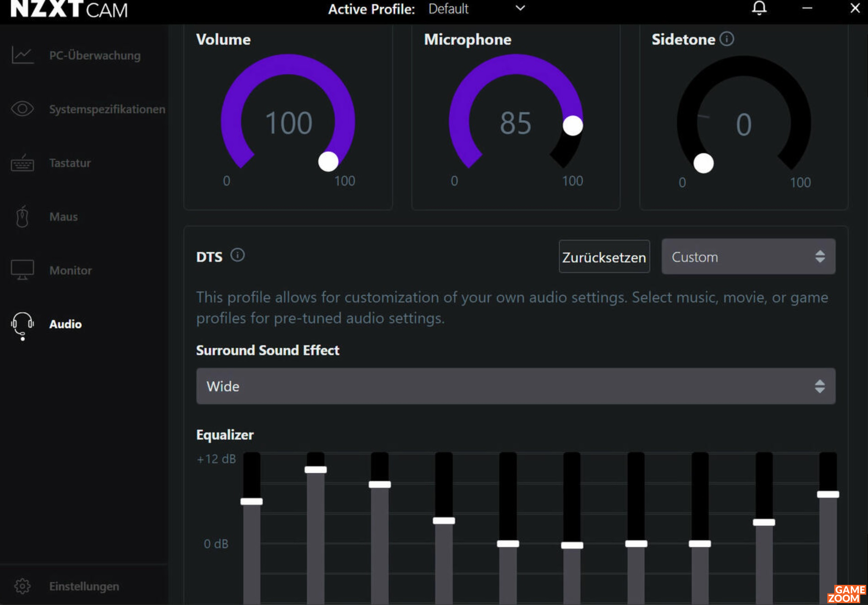Click second equalizer band handle
Viewport: 868px width, 605px height.
(x=316, y=470)
